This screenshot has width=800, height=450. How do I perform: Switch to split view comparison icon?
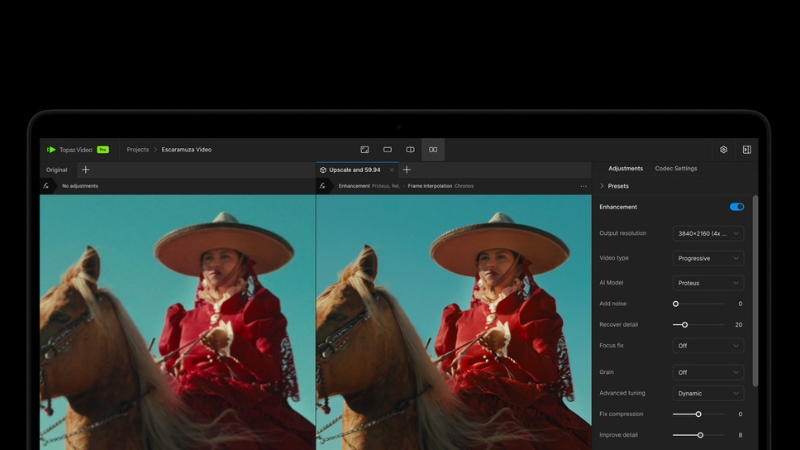pyautogui.click(x=410, y=150)
